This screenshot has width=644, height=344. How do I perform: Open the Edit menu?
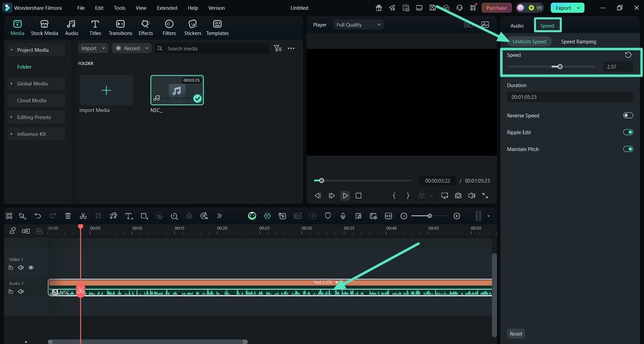[99, 8]
